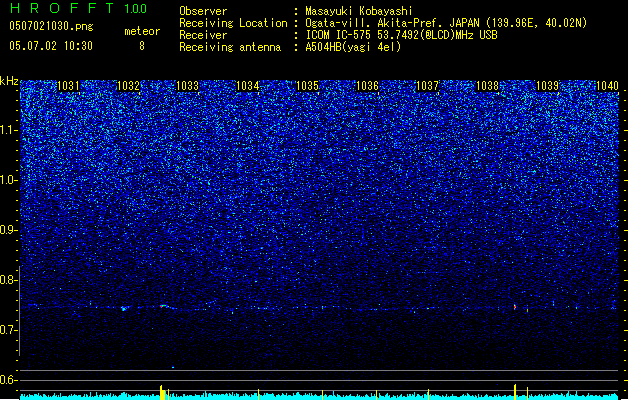Select the meteor count value 8
The image size is (629, 400).
[x=142, y=46]
